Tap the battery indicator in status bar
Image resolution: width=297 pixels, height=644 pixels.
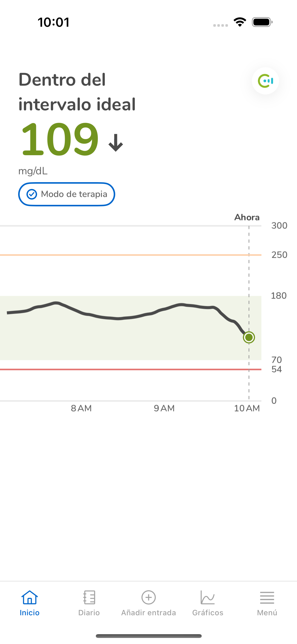point(262,22)
